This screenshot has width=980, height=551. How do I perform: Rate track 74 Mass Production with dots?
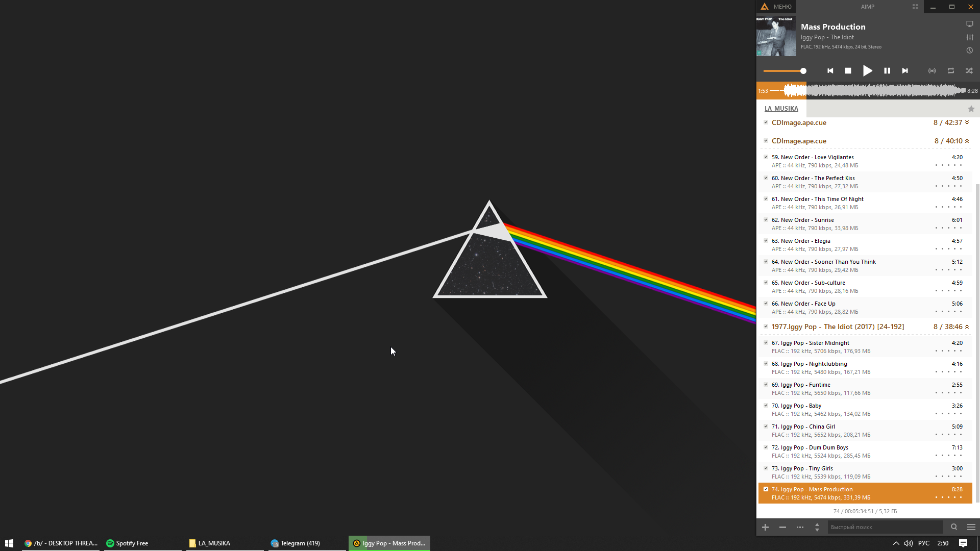coord(948,497)
